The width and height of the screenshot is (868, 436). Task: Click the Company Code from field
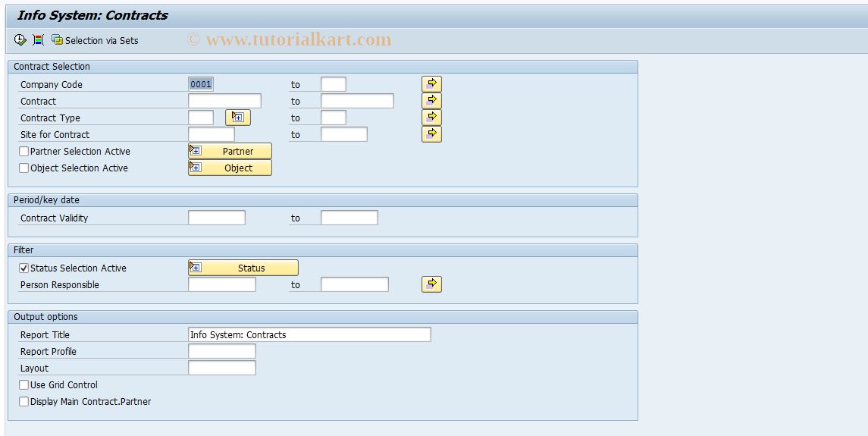click(x=200, y=84)
